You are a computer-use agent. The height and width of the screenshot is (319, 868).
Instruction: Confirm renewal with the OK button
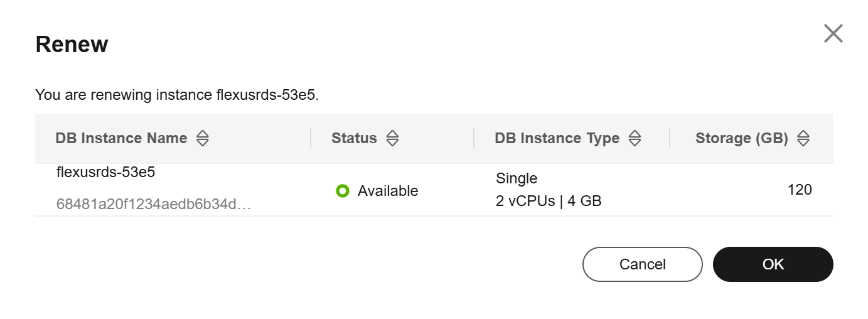(x=773, y=264)
